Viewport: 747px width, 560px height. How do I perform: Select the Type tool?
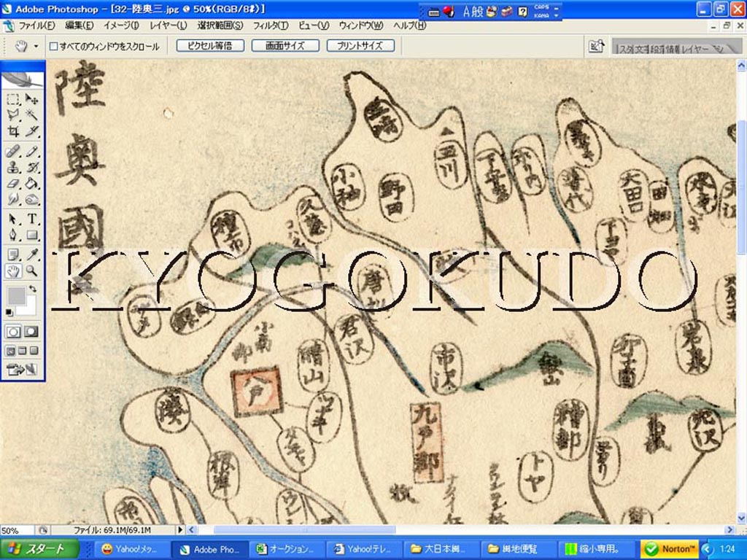[31, 219]
